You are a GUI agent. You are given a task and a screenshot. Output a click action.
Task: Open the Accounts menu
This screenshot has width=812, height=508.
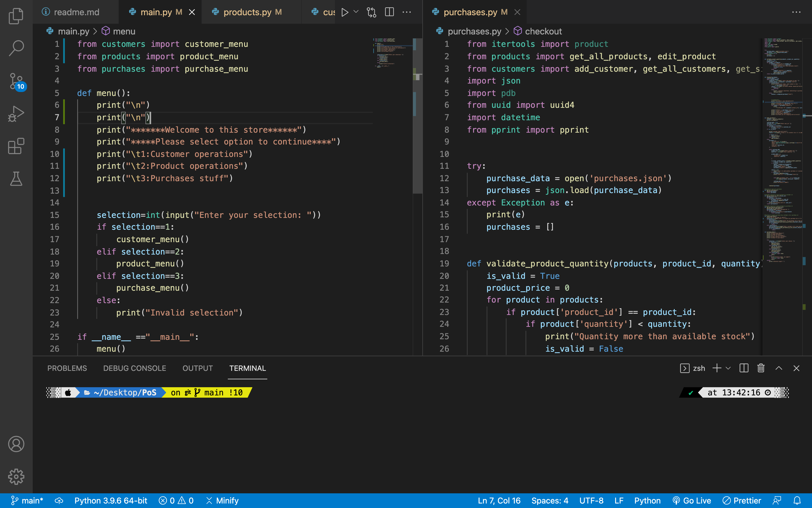[x=16, y=444]
